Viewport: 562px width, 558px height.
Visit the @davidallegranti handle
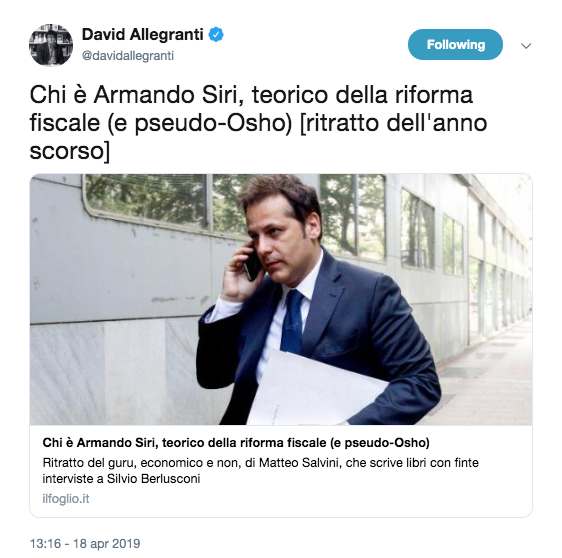point(128,56)
